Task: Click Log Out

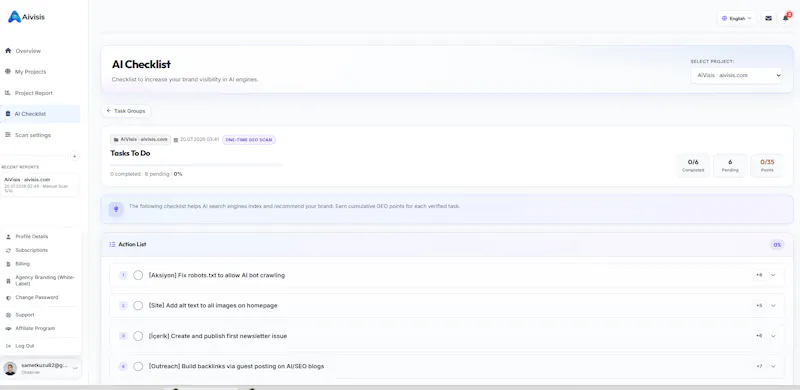Action: tap(24, 346)
